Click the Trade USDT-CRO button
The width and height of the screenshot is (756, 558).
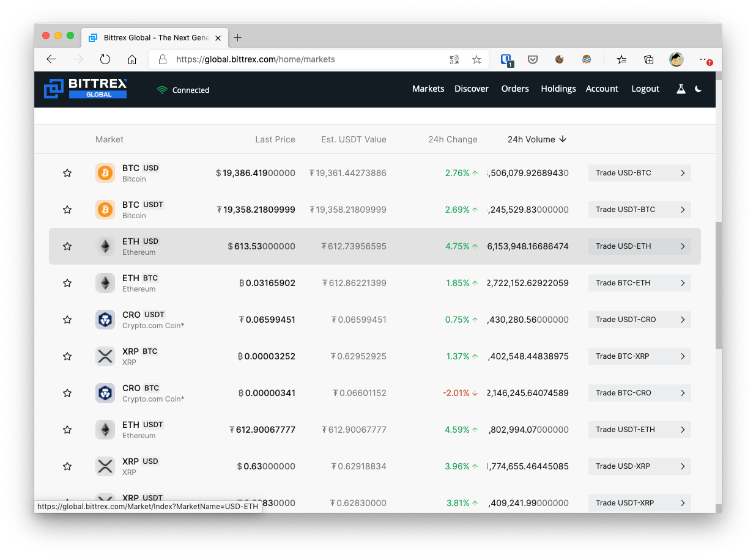coord(640,320)
